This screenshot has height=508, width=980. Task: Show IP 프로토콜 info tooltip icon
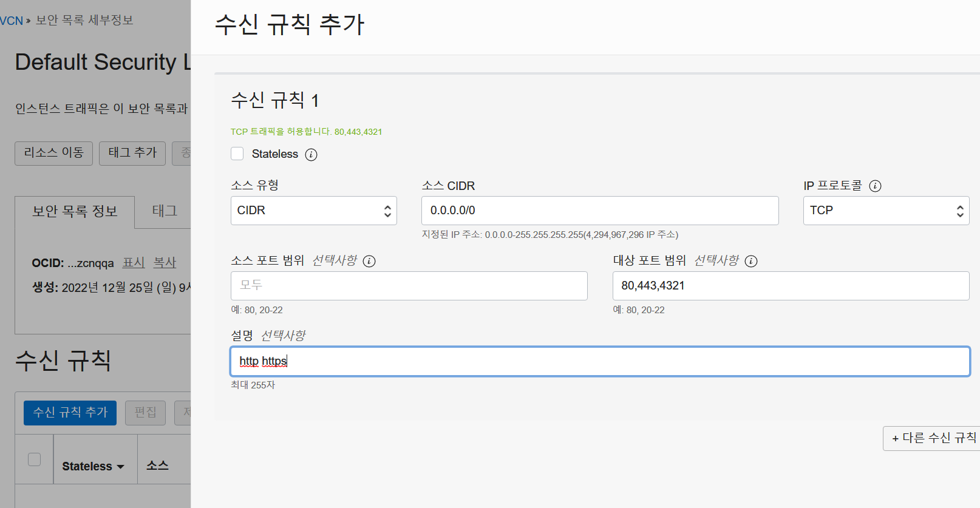875,186
